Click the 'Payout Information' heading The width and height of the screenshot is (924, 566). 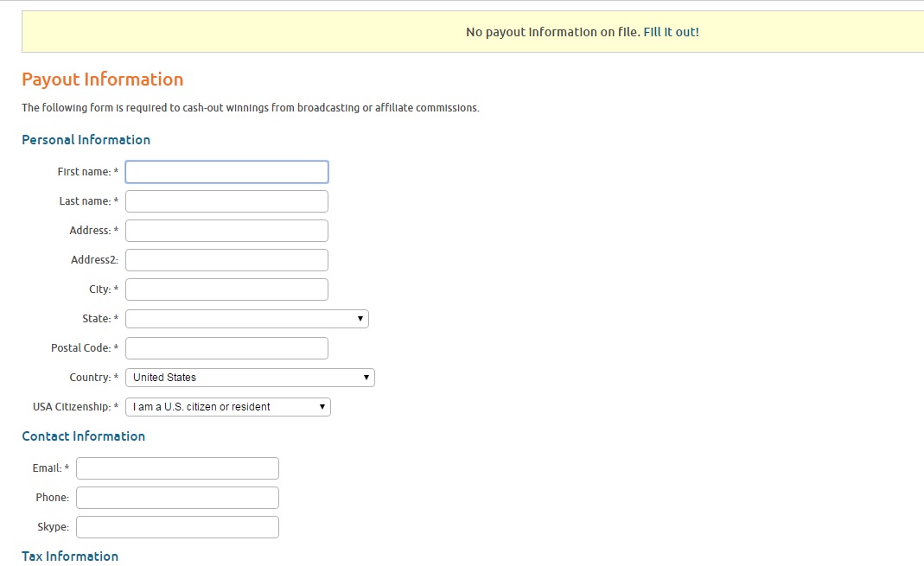click(102, 79)
